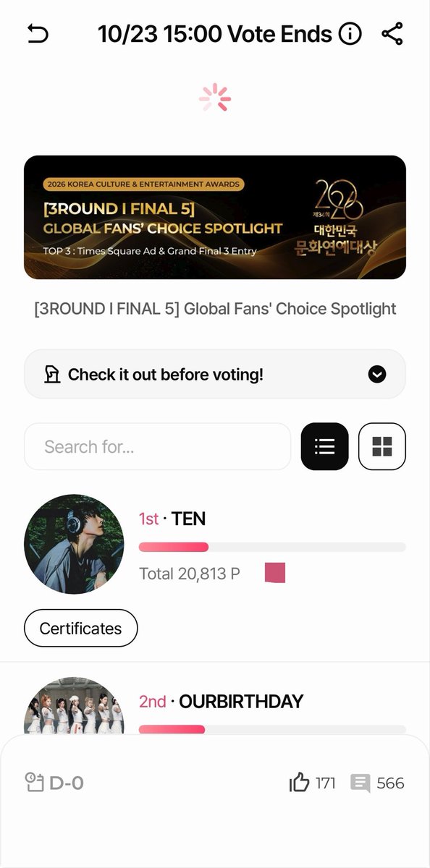The height and width of the screenshot is (868, 430).
Task: Expand 'Check it out before voting!' chevron
Action: pos(377,375)
